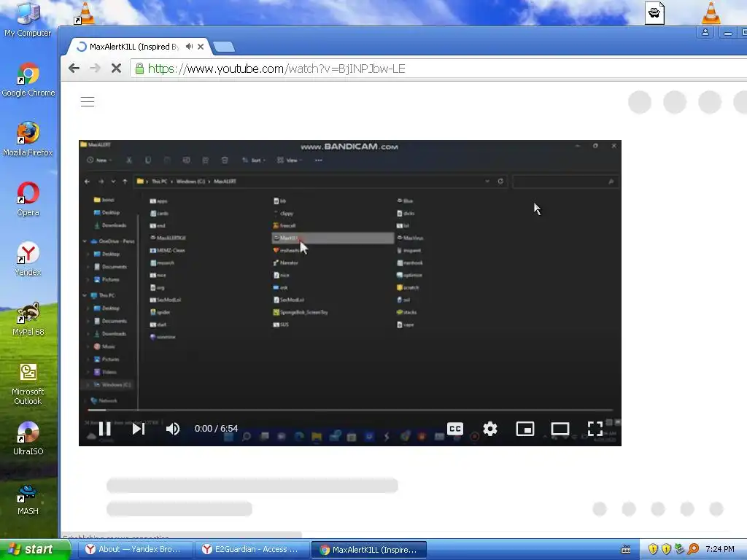The width and height of the screenshot is (747, 560).
Task: Switch the video to miniplayer
Action: (x=525, y=429)
